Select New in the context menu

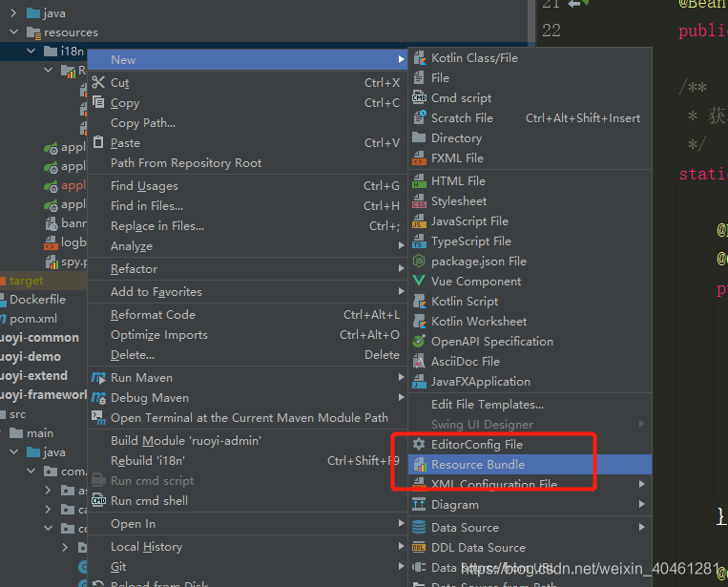pos(247,60)
